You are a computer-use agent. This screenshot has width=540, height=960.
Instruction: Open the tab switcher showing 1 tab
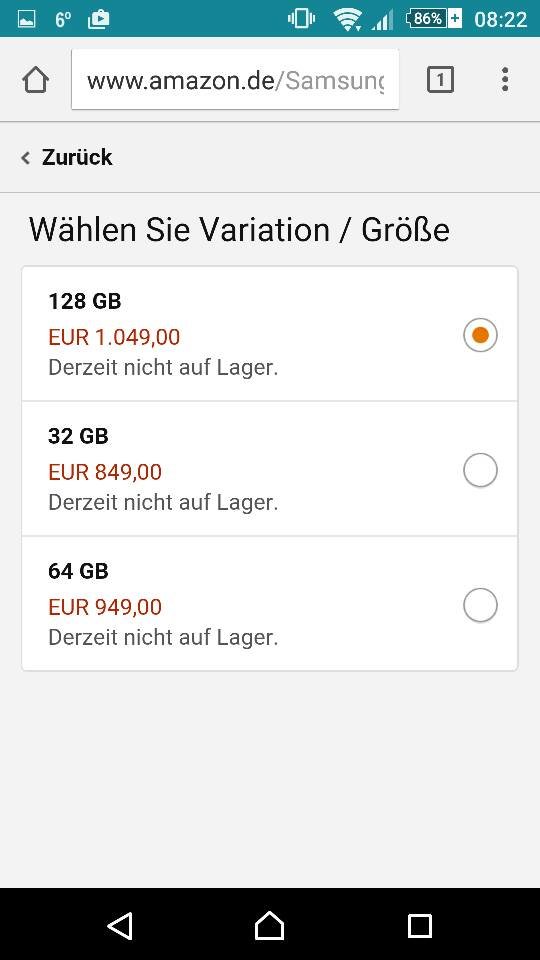440,80
